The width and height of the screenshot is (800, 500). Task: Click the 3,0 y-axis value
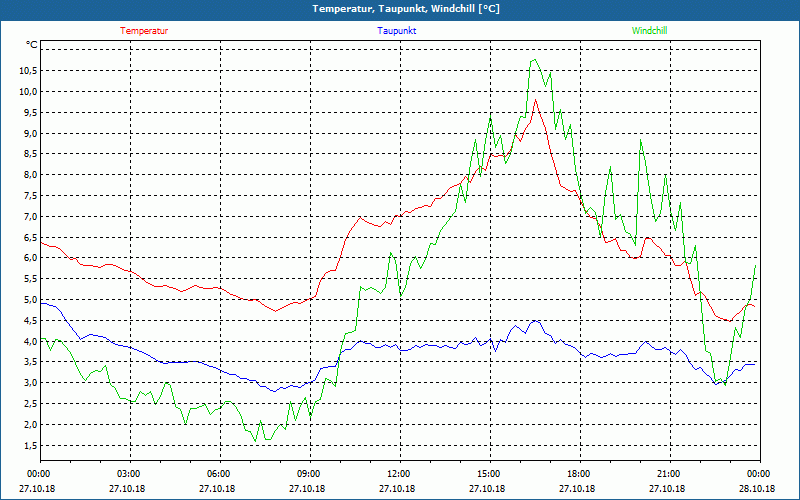tap(30, 383)
